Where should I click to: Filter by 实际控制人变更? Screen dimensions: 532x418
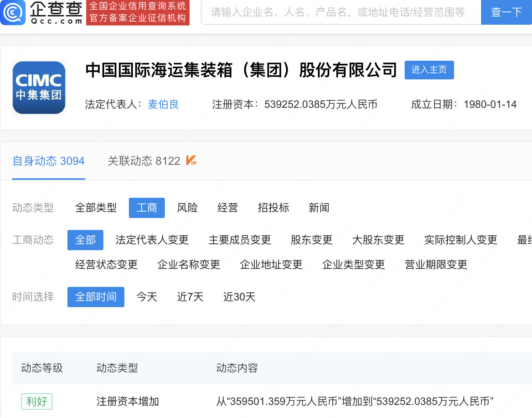pyautogui.click(x=461, y=240)
